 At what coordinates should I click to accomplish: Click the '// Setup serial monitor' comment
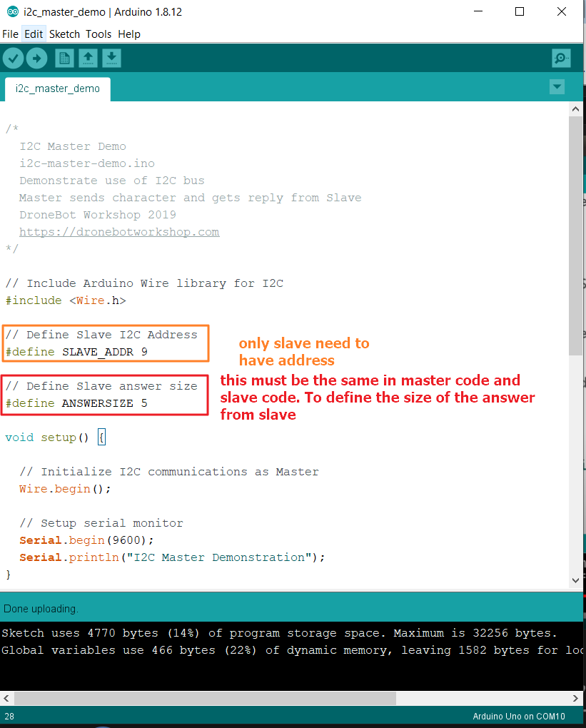point(101,523)
